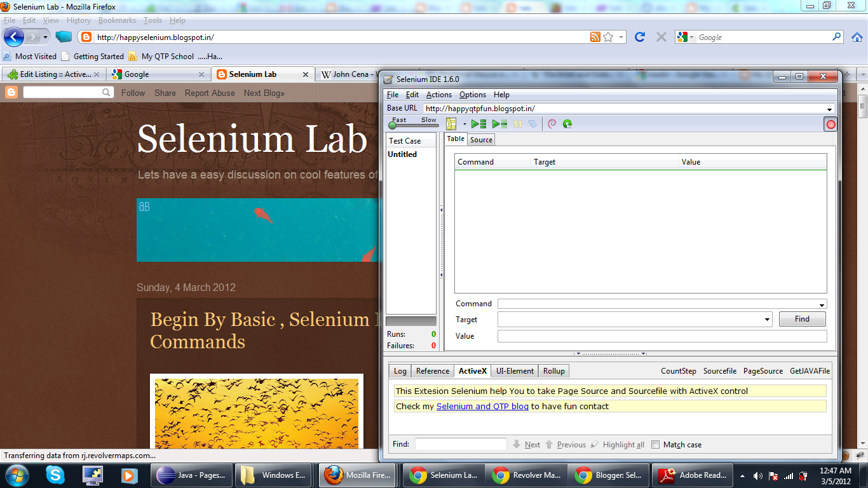Click the Apply Rollup Rules spiral icon

552,124
